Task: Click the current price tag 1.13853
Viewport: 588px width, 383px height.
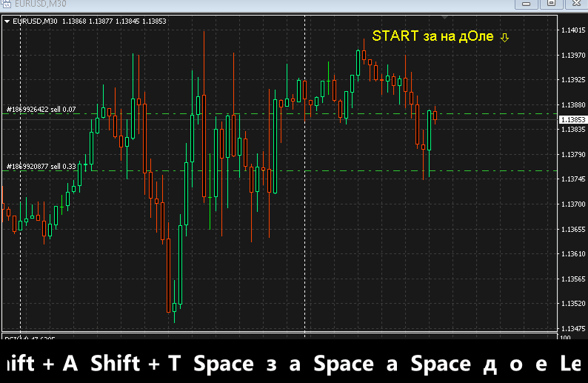Action: tap(572, 119)
